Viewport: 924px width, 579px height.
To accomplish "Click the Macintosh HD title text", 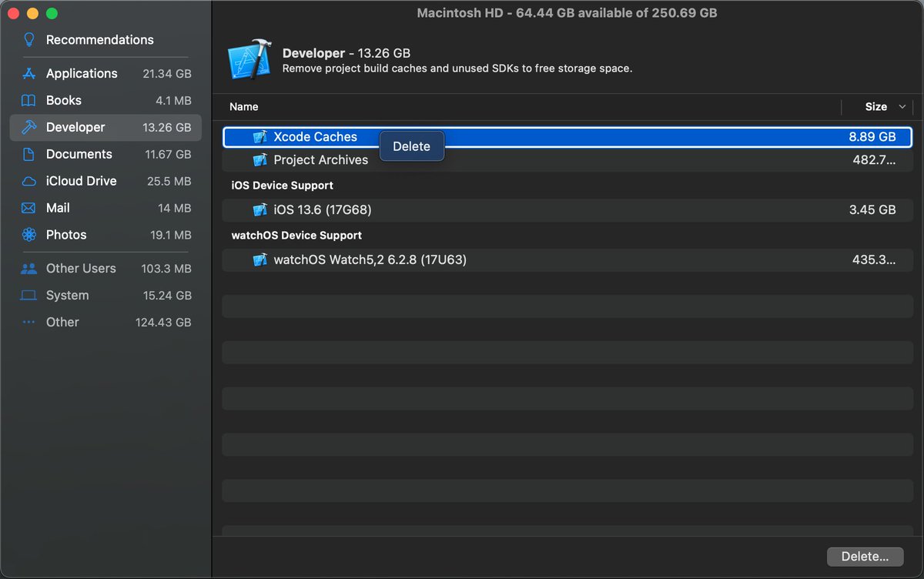I will (567, 13).
